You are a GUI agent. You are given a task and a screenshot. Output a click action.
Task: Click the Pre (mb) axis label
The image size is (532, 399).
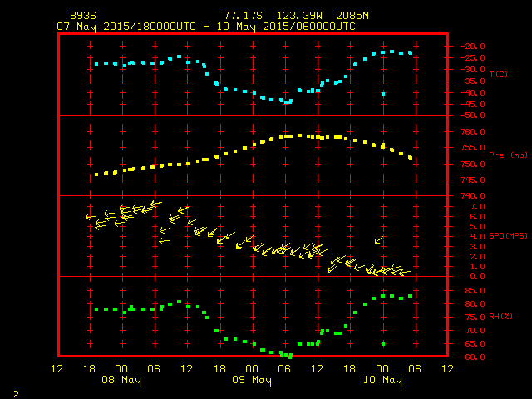tap(508, 155)
